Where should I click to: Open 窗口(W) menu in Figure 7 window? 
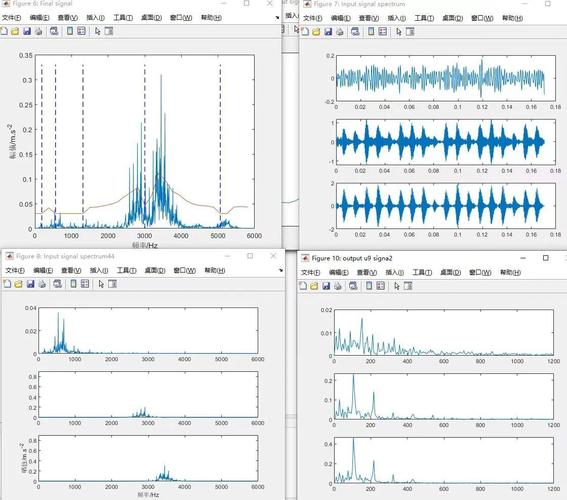coord(482,18)
